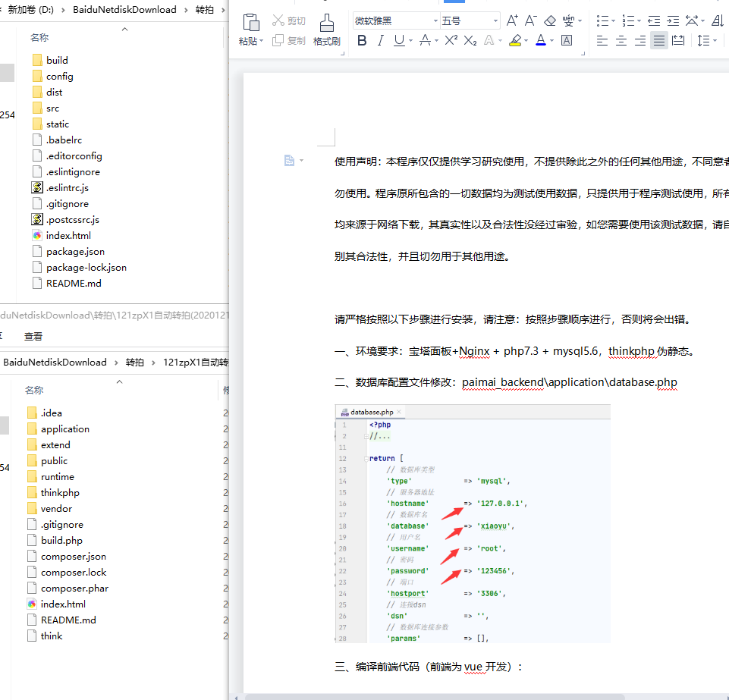The width and height of the screenshot is (729, 700).
Task: Click BaiduNetdiskDownload in the upper Explorer address bar
Action: (124, 9)
